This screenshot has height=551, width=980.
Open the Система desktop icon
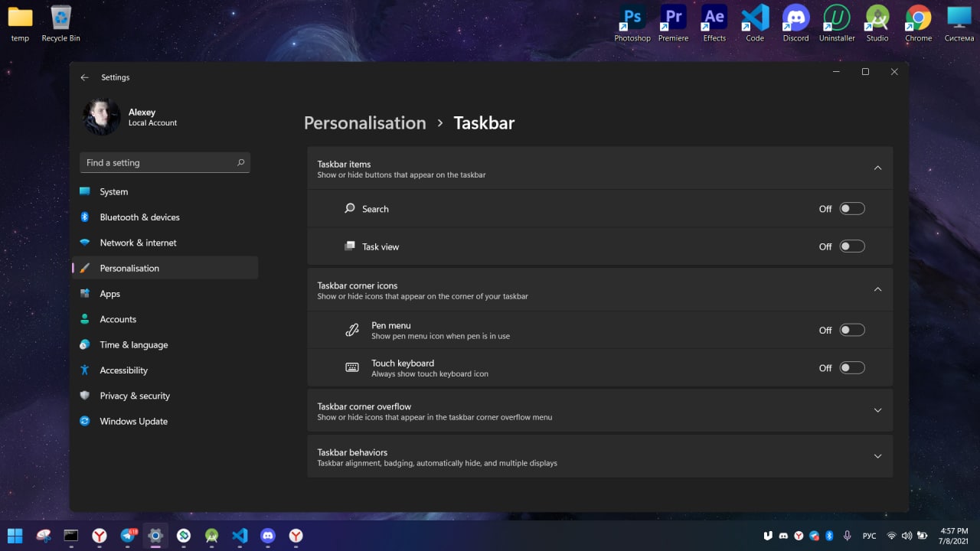pyautogui.click(x=959, y=24)
